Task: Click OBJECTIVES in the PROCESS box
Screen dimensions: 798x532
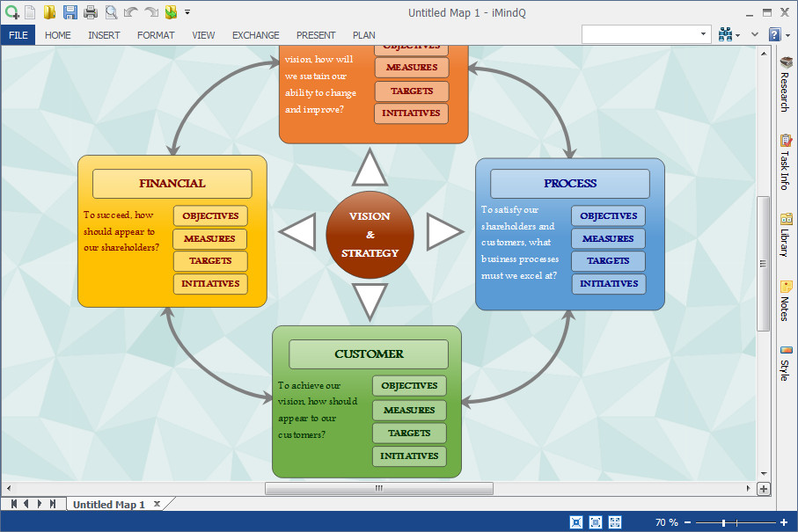Action: coord(608,215)
